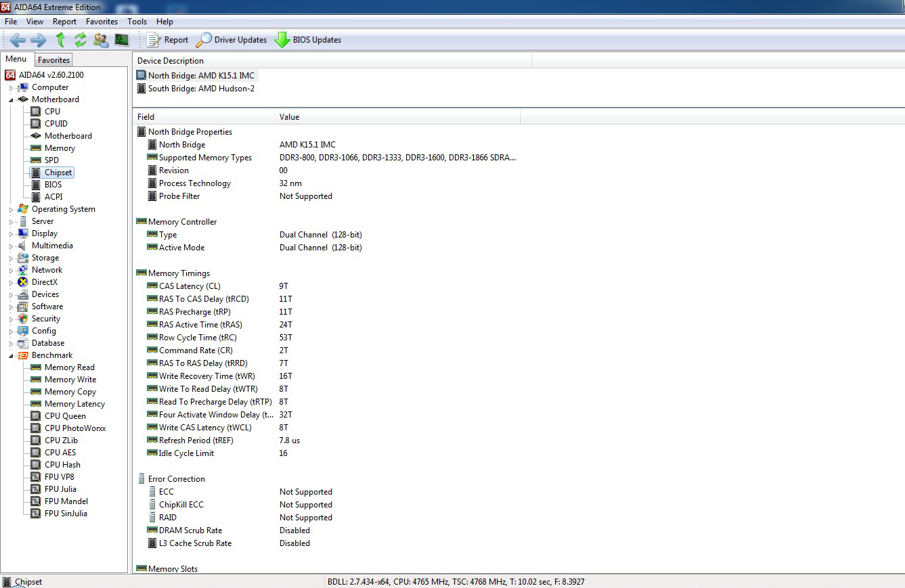Click the Field column header
This screenshot has height=588, width=905.
click(204, 117)
